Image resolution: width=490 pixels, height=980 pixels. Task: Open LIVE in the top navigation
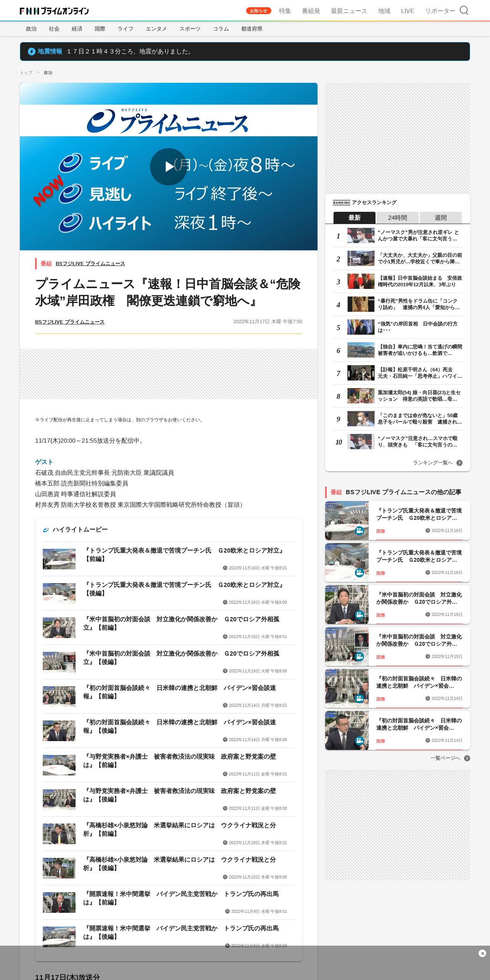click(407, 11)
